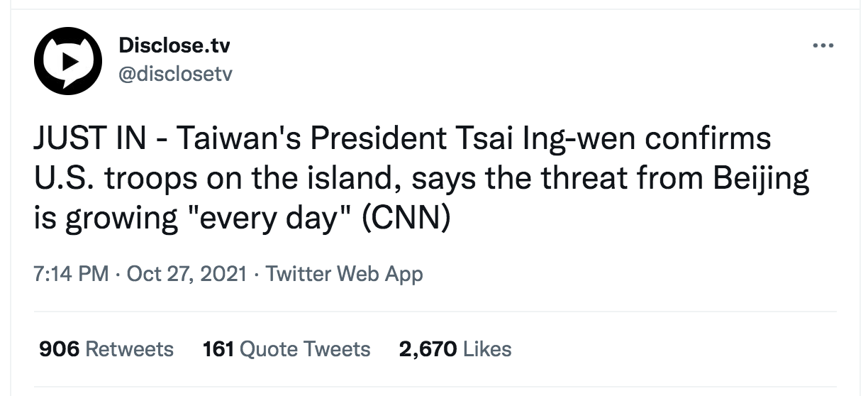Click the number 2,670 beside Likes
Viewport: 868px width, 396px height.
coord(428,349)
